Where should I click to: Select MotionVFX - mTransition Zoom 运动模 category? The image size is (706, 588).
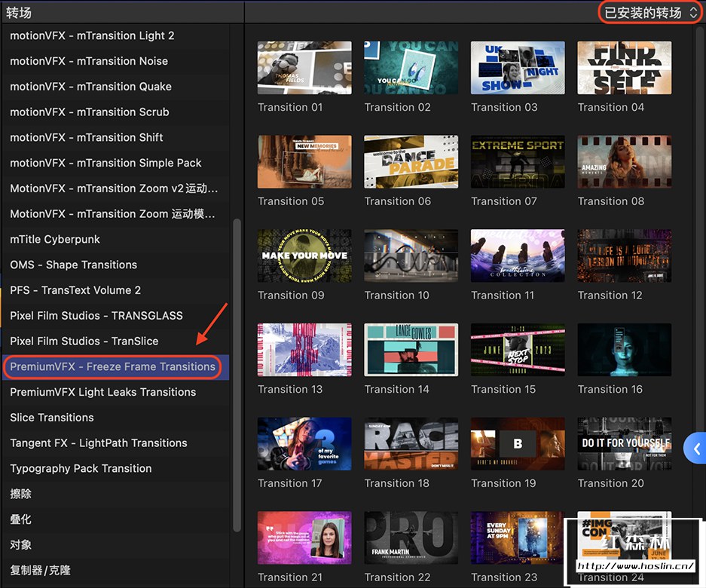point(115,213)
